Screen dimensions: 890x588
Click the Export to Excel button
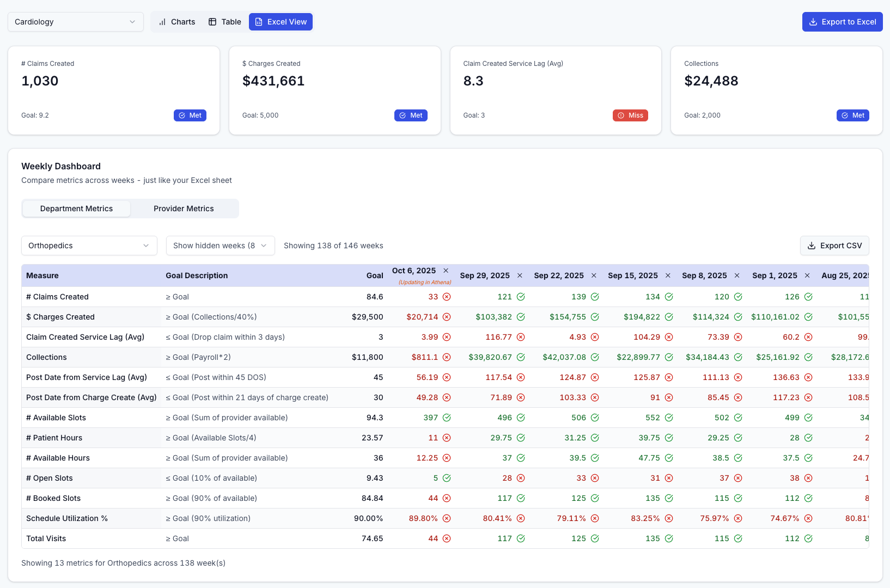pyautogui.click(x=842, y=22)
